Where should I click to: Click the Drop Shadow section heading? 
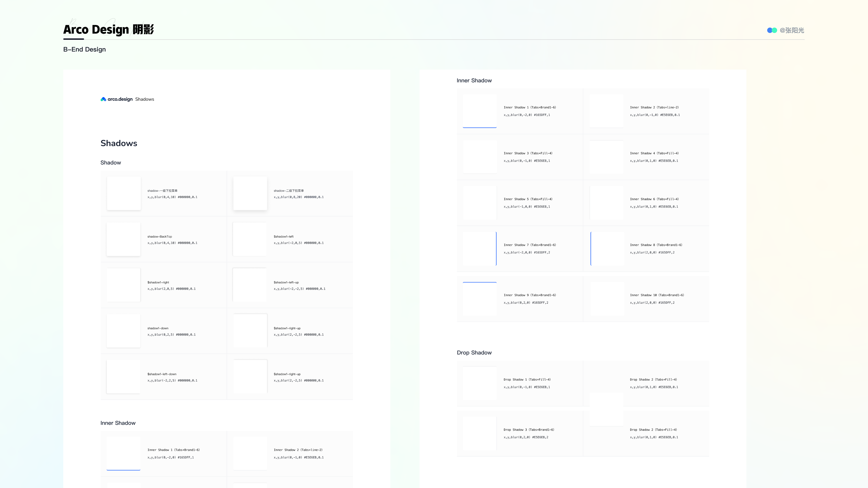pyautogui.click(x=474, y=353)
